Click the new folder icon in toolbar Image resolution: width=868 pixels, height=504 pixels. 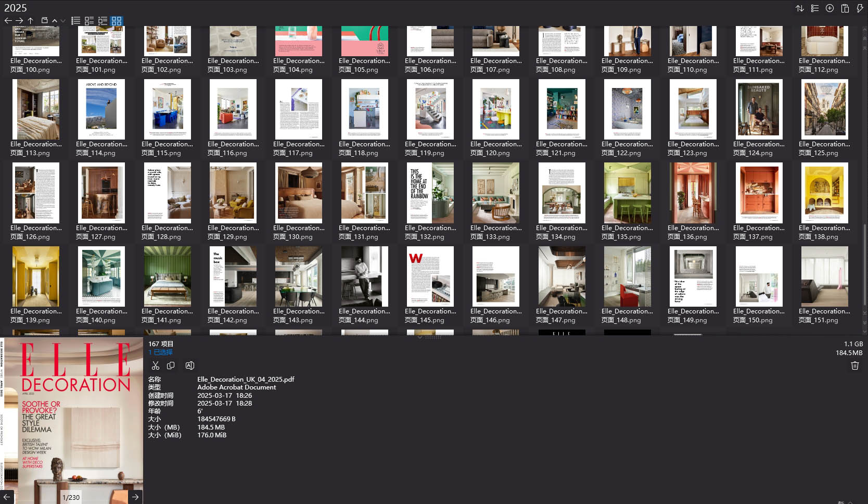45,21
